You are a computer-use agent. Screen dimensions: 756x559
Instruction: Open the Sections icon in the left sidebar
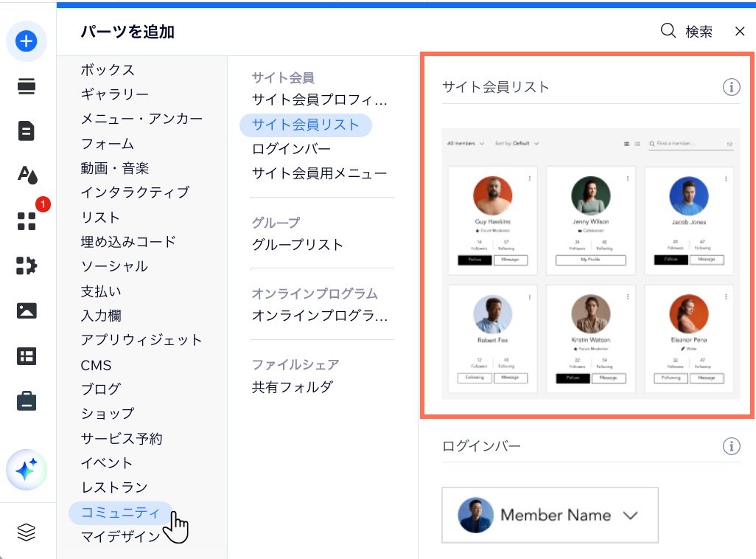coord(27,86)
